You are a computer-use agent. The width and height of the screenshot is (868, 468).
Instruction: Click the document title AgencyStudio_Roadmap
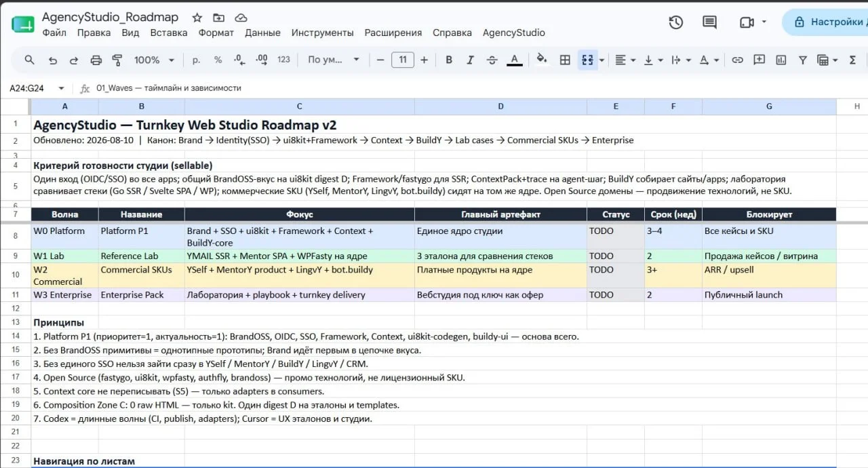point(110,17)
